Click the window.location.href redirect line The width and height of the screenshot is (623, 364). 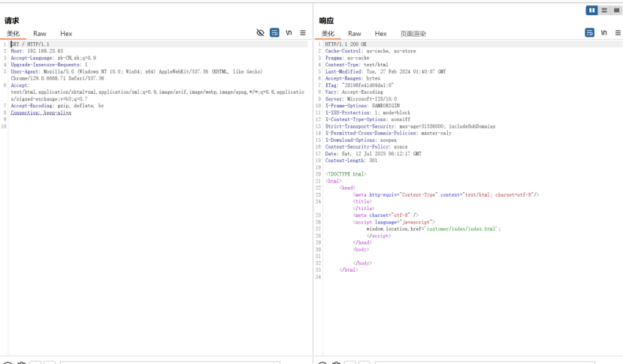click(434, 229)
